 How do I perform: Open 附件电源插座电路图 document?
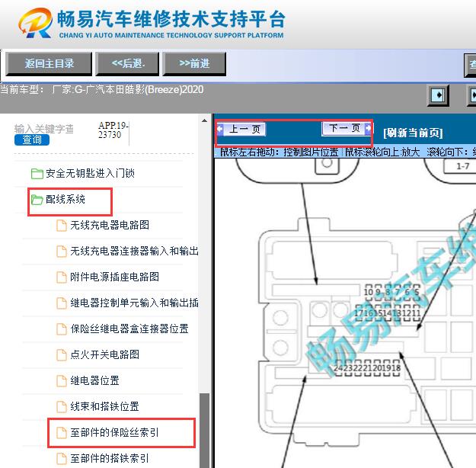(x=115, y=277)
